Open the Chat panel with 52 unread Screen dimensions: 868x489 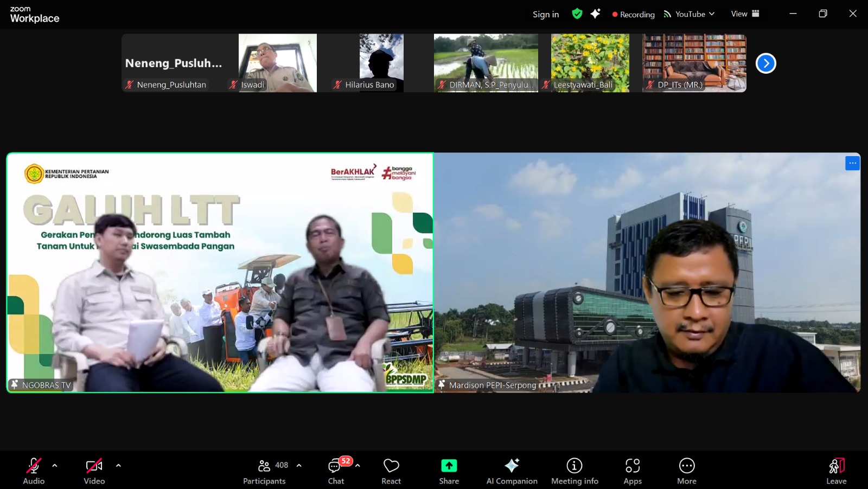pos(336,471)
